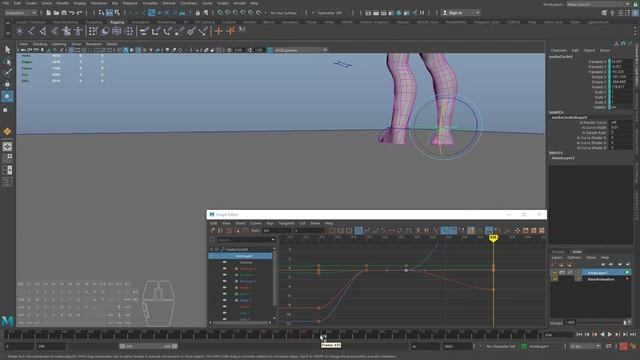Click the Graph Editor center-view crosshair icon
640x360 pixels.
coord(517,231)
